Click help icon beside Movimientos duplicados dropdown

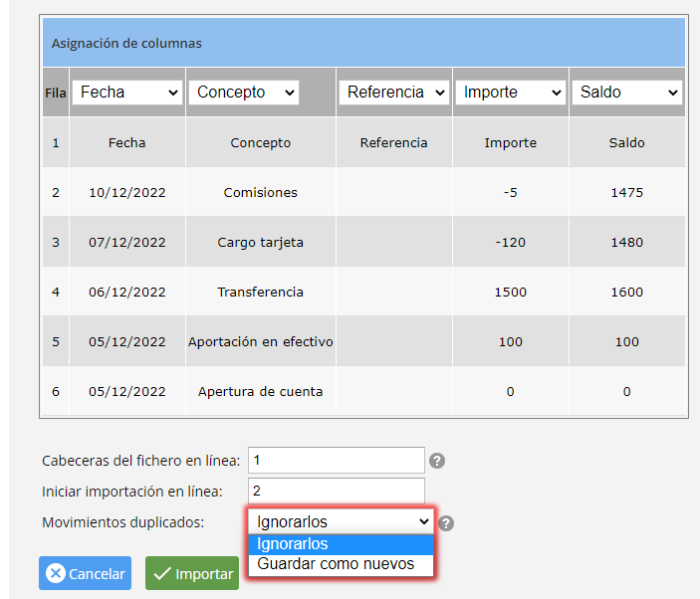coord(447,523)
